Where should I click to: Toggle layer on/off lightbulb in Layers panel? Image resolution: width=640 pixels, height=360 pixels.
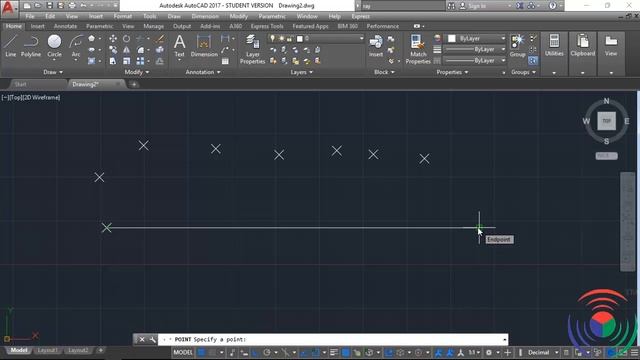(272, 38)
